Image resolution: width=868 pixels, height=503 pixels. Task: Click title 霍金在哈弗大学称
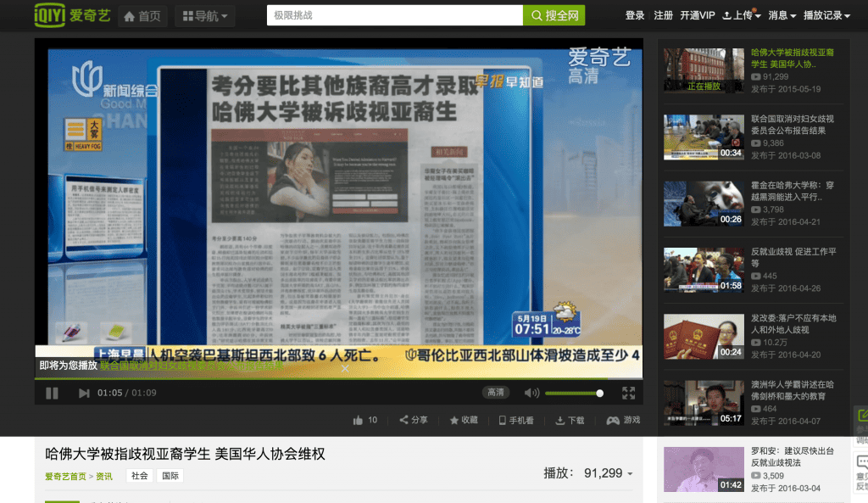pyautogui.click(x=793, y=191)
